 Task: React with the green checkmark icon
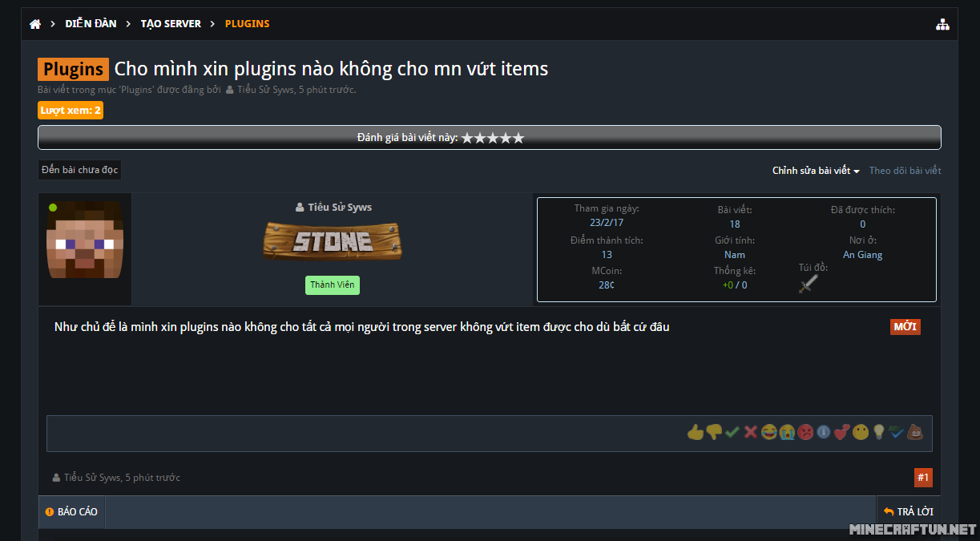732,433
